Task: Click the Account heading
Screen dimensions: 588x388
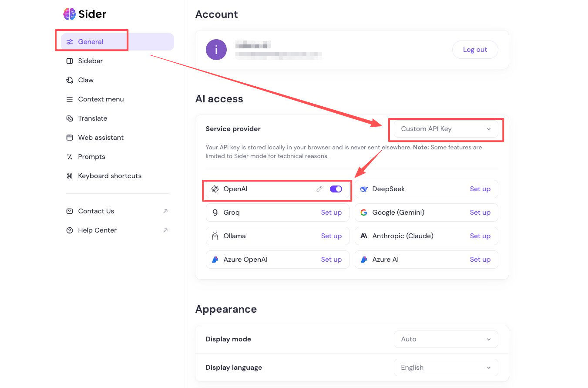Action: (217, 14)
